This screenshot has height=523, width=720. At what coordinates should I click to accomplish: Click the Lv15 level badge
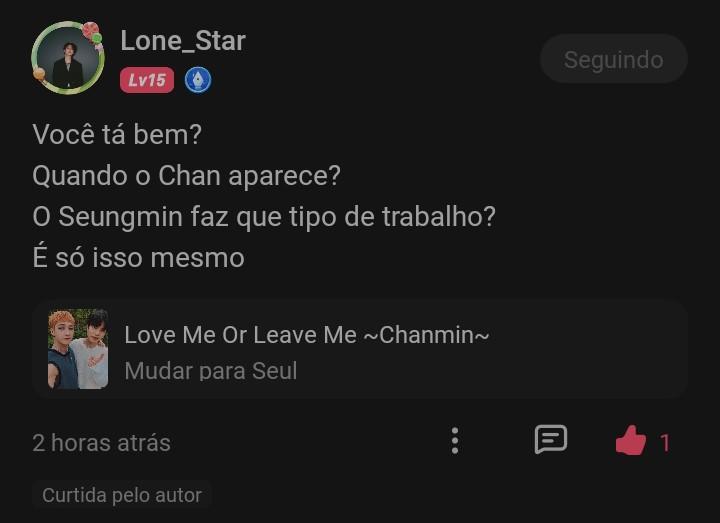[147, 80]
